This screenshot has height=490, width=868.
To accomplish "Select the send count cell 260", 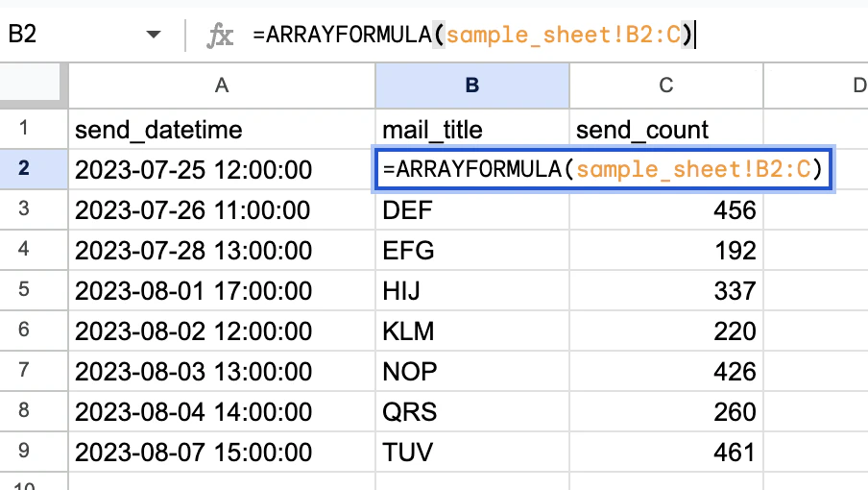I will pyautogui.click(x=666, y=412).
